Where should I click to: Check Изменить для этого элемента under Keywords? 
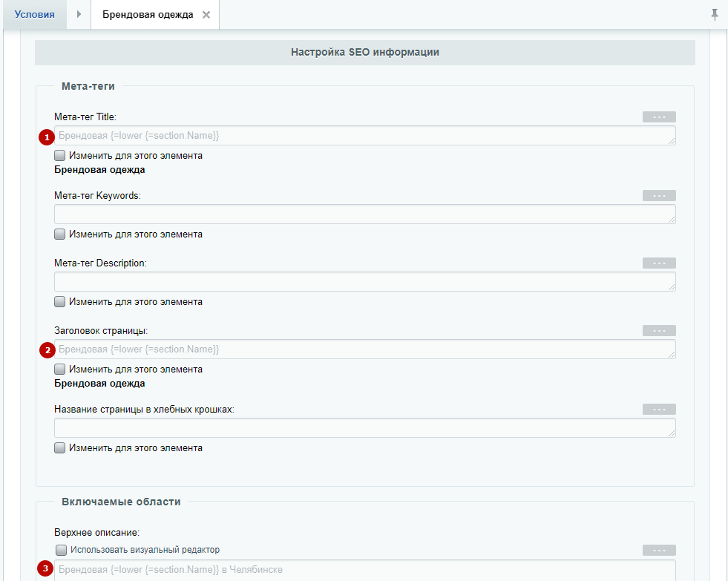coord(60,234)
